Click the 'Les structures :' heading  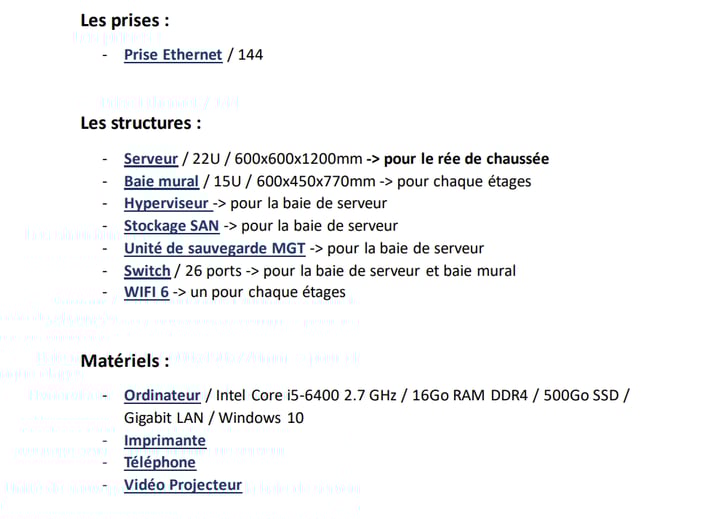coord(141,123)
